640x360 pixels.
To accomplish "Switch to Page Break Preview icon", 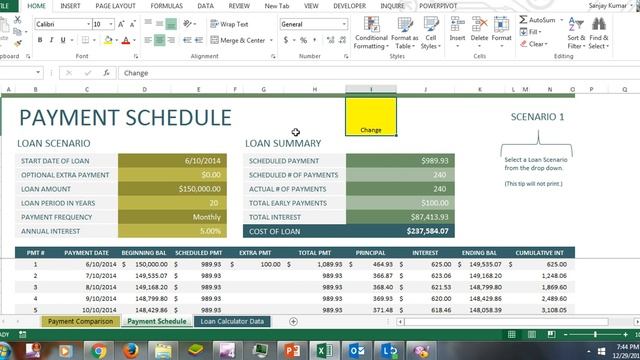I will 551,335.
